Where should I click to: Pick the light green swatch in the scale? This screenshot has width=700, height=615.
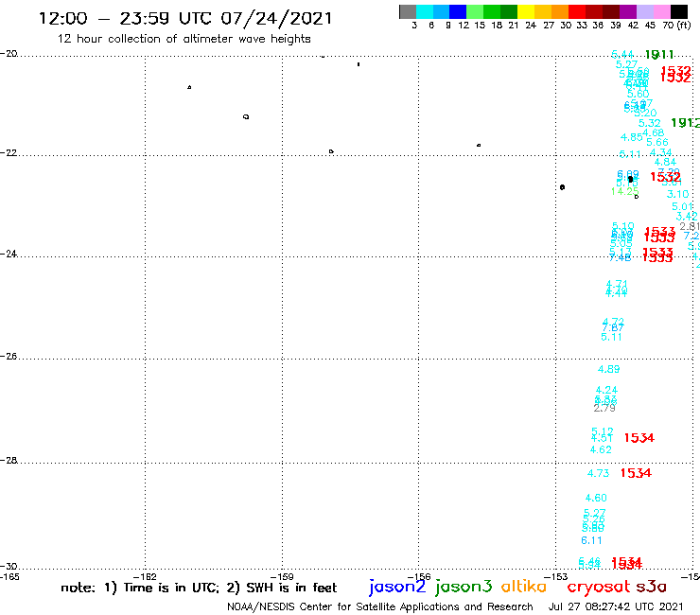[475, 11]
